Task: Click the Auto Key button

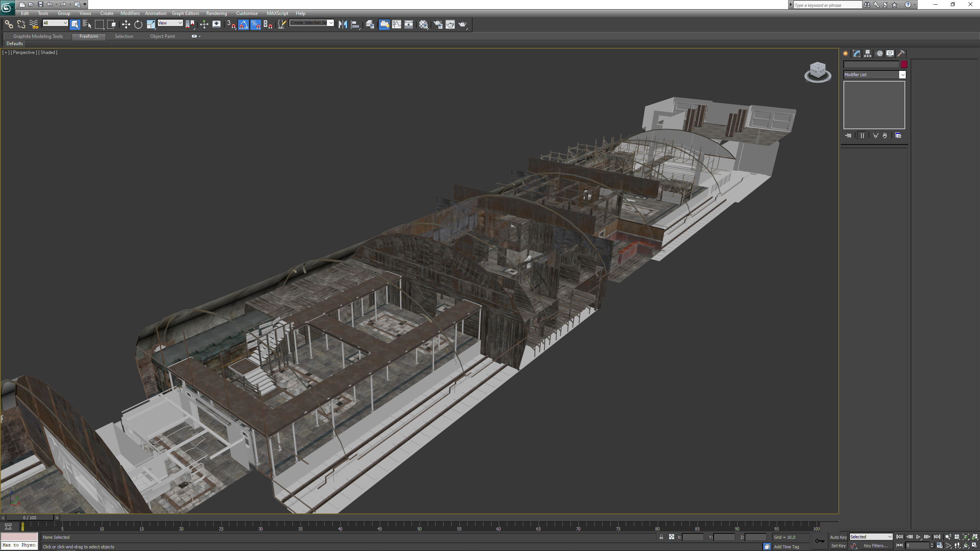Action: pos(838,537)
